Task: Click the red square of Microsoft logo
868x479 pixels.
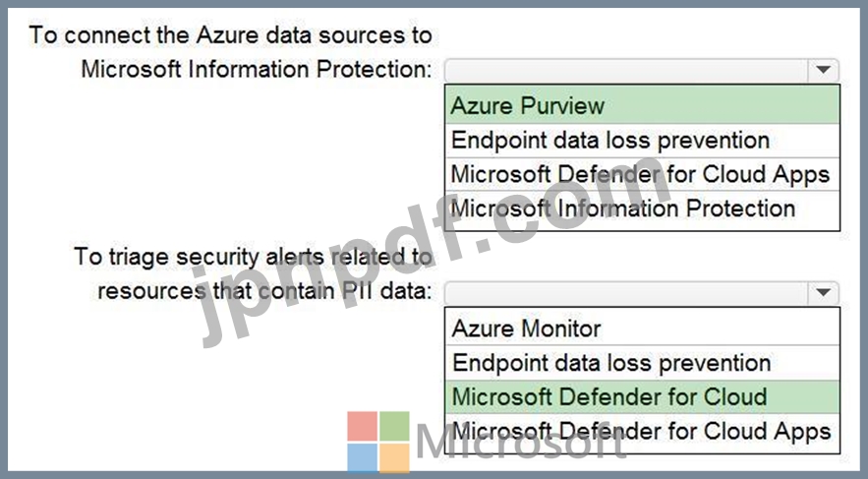Action: 362,426
